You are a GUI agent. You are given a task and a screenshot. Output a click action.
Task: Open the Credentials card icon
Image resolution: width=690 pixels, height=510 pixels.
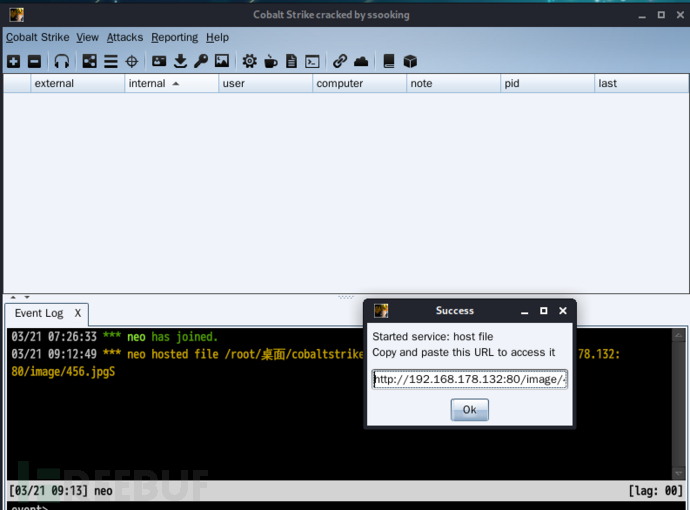159,61
